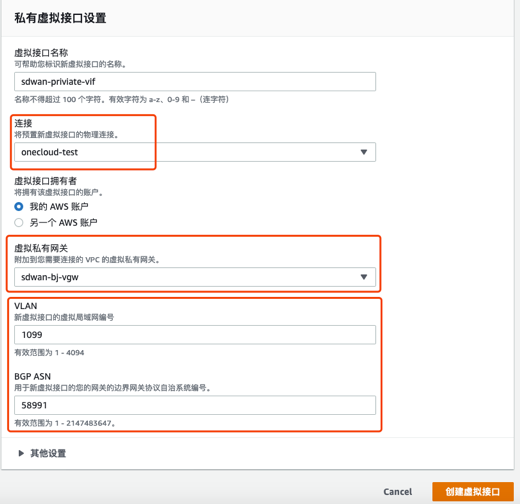Image resolution: width=520 pixels, height=504 pixels.
Task: Open the sdwan-bj-vgw gateway combo box
Action: 195,277
